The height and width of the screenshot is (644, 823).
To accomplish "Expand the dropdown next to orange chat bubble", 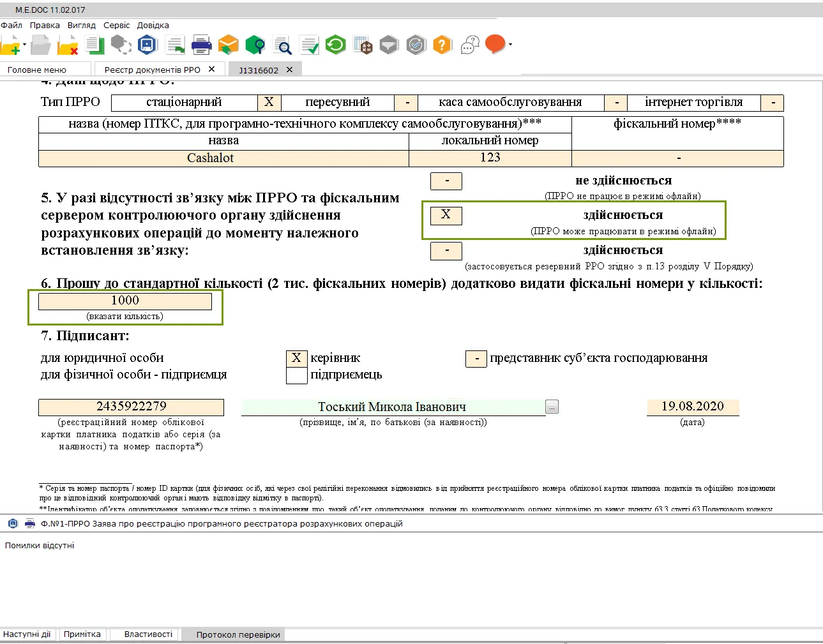I will coord(510,45).
